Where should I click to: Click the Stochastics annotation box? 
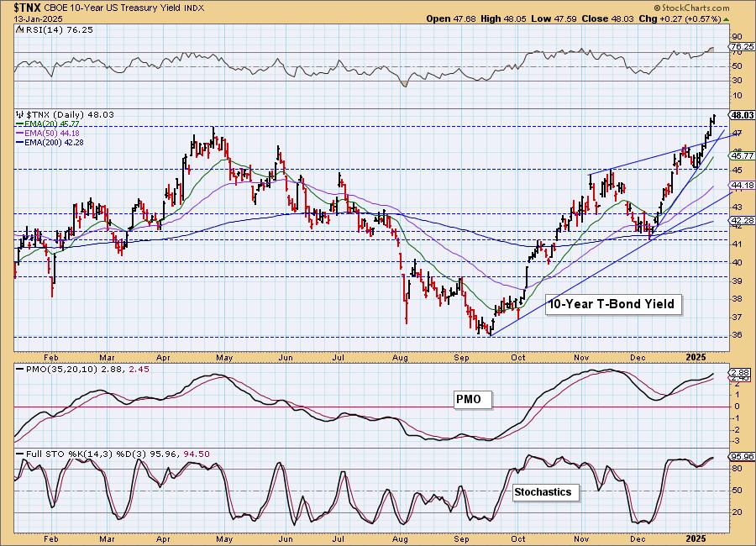pyautogui.click(x=545, y=492)
